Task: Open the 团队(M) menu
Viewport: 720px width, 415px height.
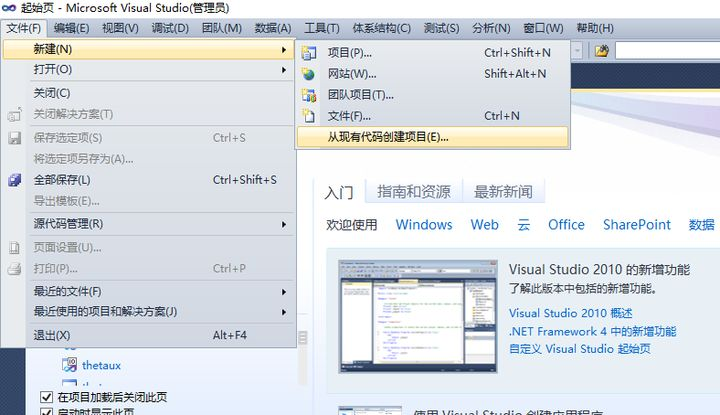Action: 222,28
